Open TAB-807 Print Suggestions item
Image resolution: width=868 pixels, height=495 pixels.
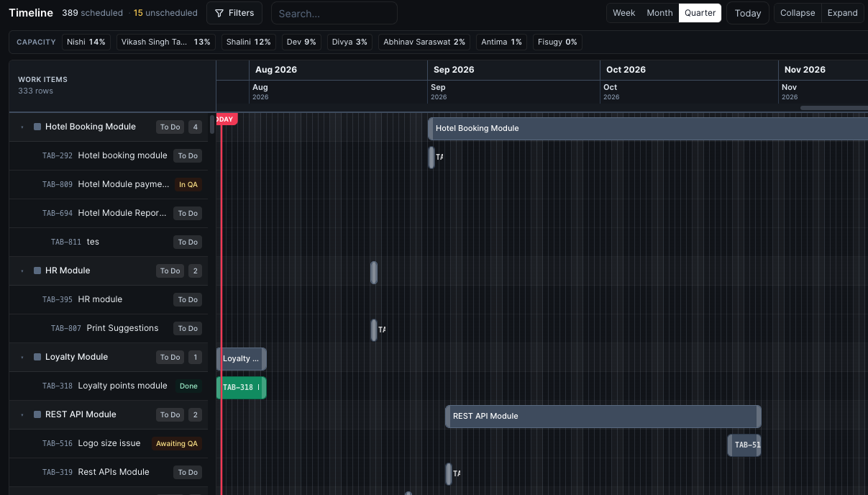pyautogui.click(x=109, y=328)
